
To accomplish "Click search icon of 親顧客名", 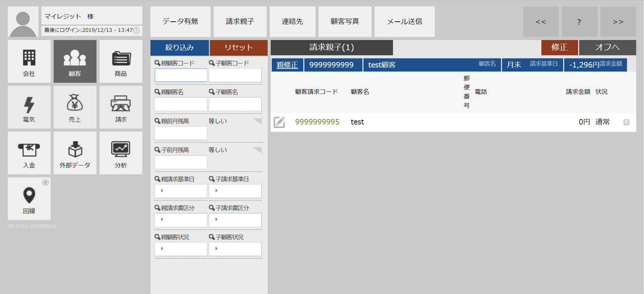I will 157,92.
